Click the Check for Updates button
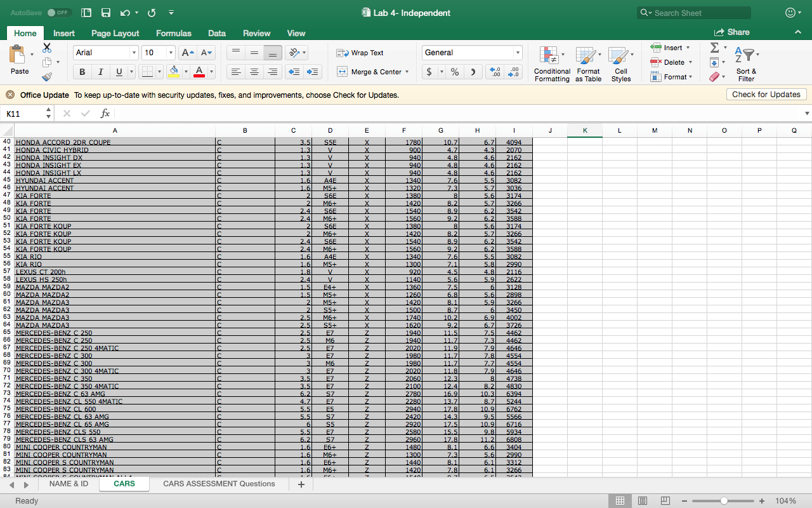The image size is (812, 508). (x=766, y=94)
